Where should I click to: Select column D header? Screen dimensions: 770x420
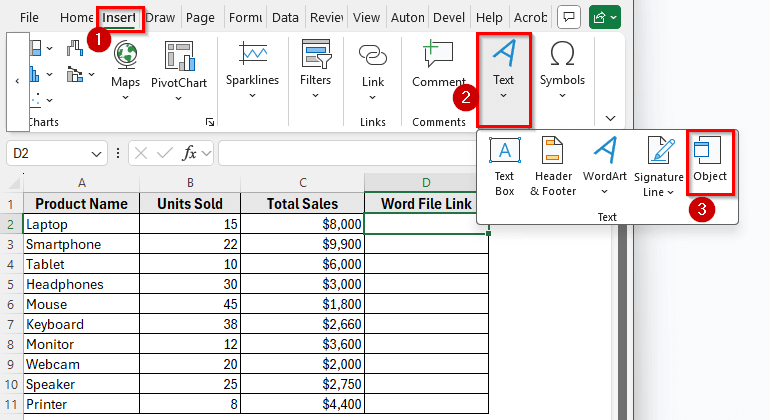pyautogui.click(x=426, y=183)
